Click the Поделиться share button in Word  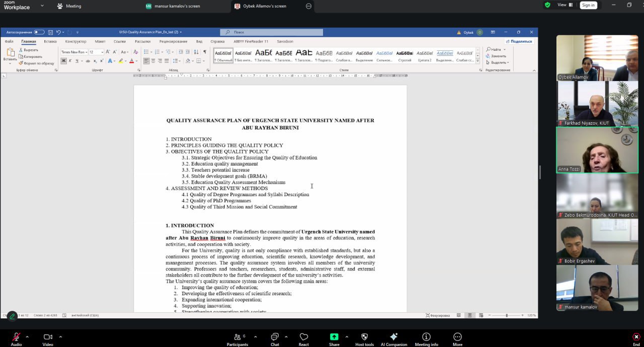pos(519,42)
